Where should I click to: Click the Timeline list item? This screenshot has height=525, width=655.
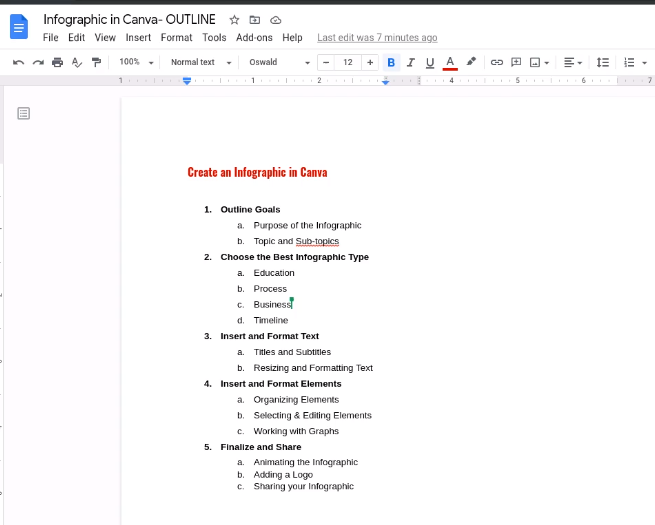[x=271, y=320]
